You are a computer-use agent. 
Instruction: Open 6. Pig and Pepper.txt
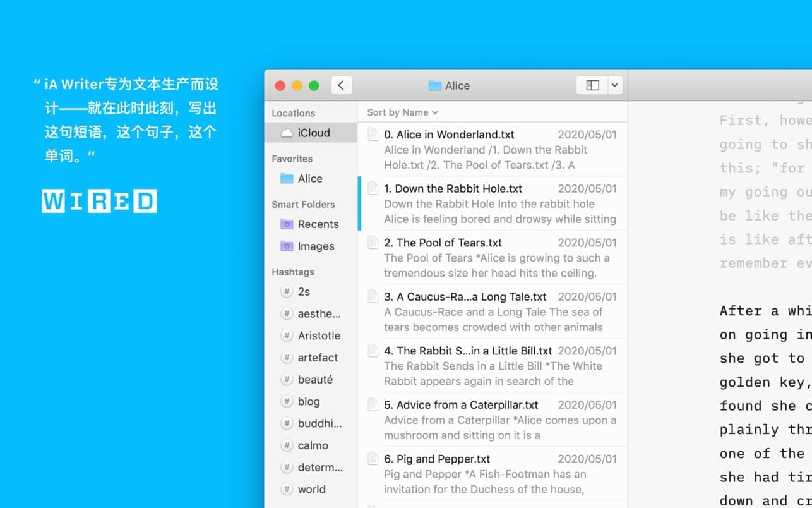click(493, 473)
